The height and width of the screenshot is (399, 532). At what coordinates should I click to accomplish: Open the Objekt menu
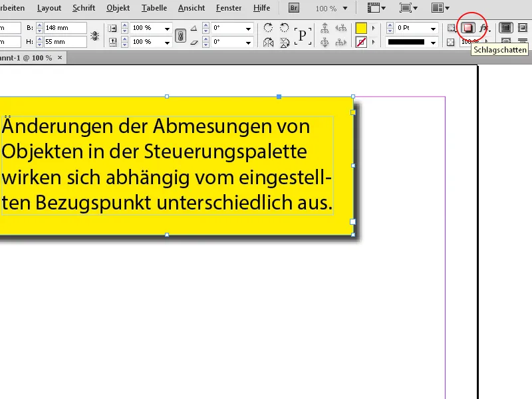click(x=118, y=8)
